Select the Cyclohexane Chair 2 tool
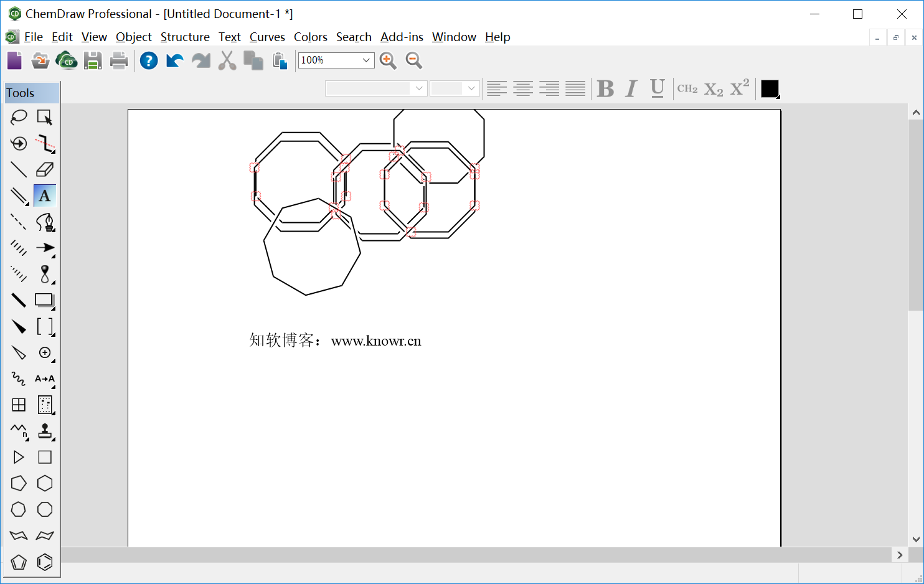Viewport: 924px width, 584px height. click(45, 535)
